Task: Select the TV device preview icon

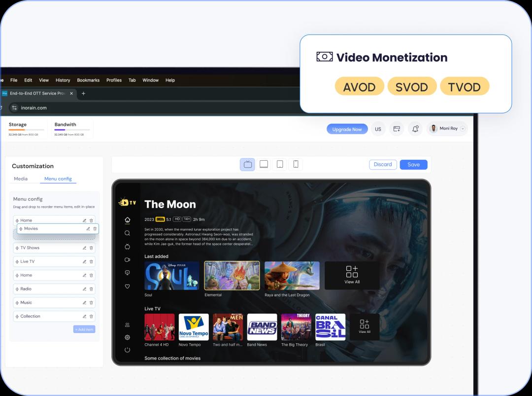Action: point(248,164)
